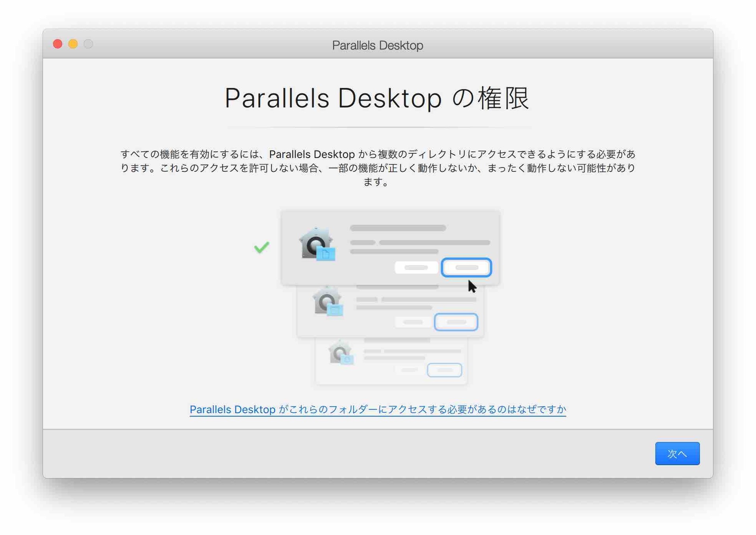Close the Parallels Desktop window with the red button
The height and width of the screenshot is (535, 756).
pos(58,44)
